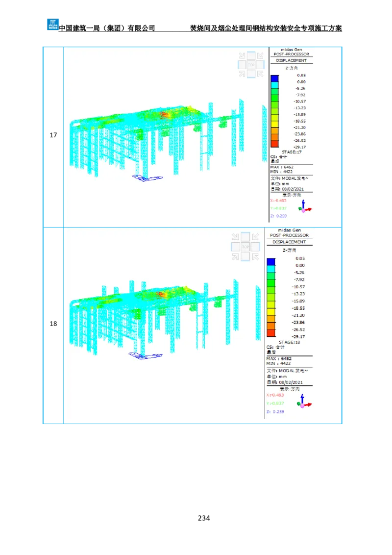392x555 pixels.
Task: Click blue base outline beneath the lower model
Action: (x=141, y=355)
